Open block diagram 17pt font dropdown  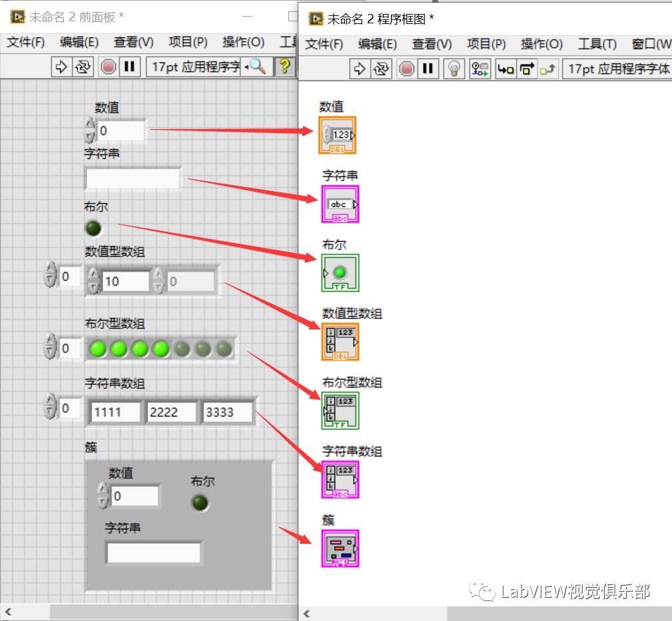click(616, 69)
